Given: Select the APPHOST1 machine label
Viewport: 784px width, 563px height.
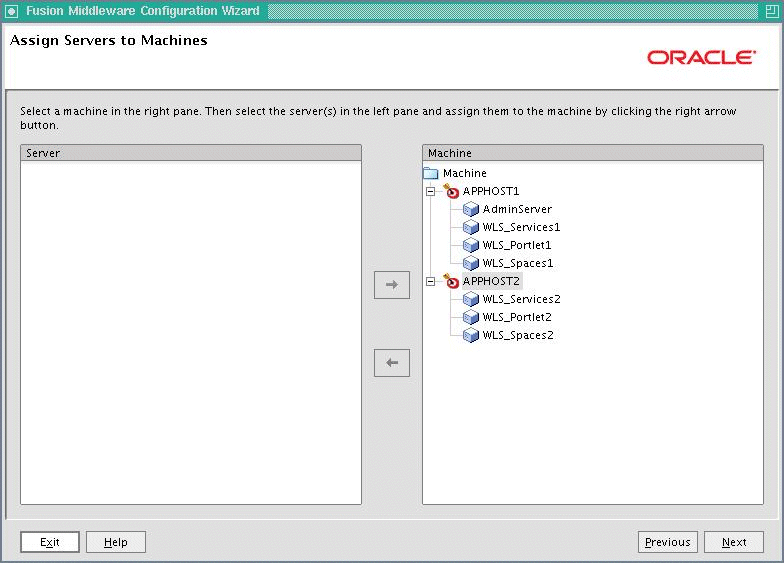Looking at the screenshot, I should [491, 192].
